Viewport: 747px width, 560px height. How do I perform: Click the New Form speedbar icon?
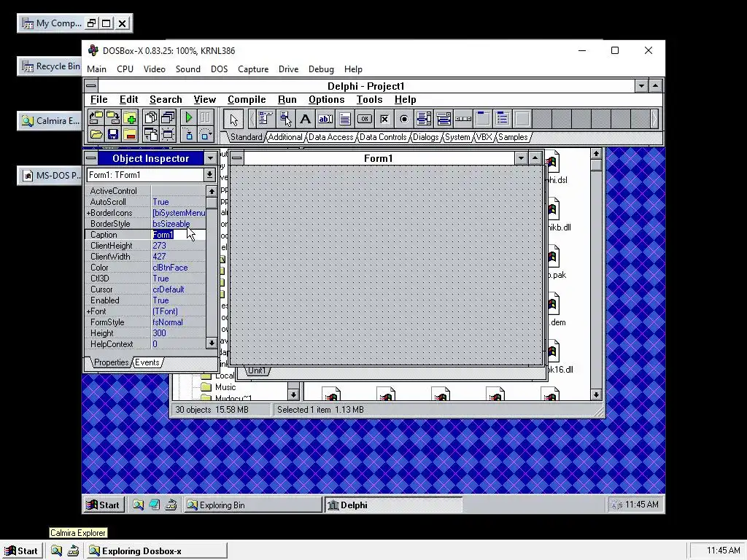click(168, 134)
